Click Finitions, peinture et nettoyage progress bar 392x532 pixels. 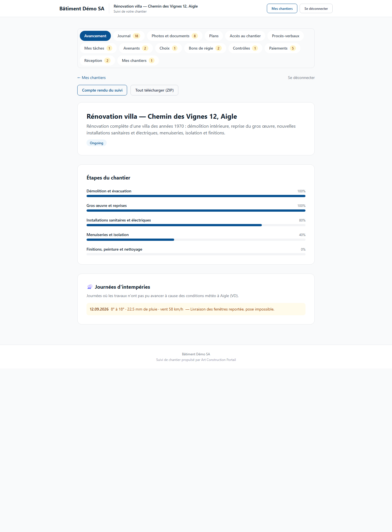point(196,254)
